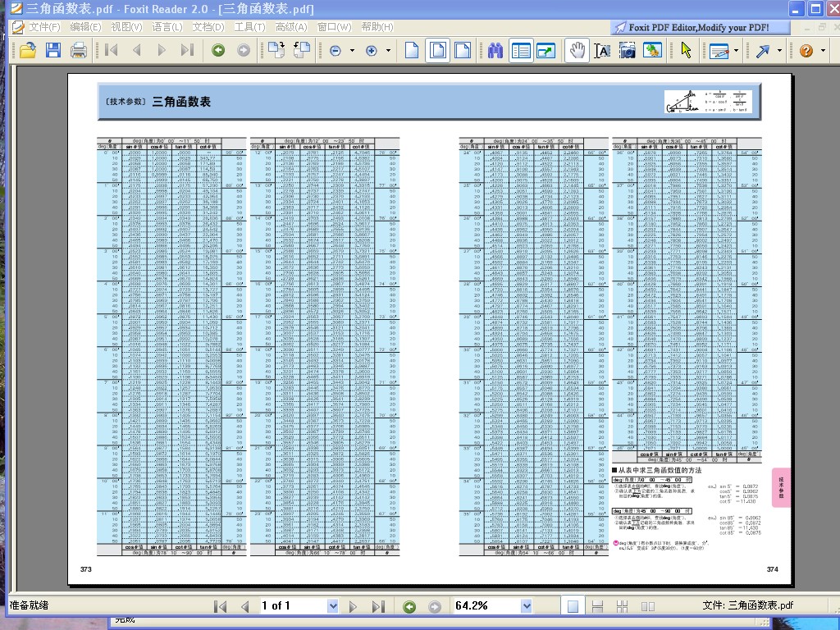Screen dimensions: 840x630
Task: Select Fit Width page view icon
Action: [x=463, y=50]
